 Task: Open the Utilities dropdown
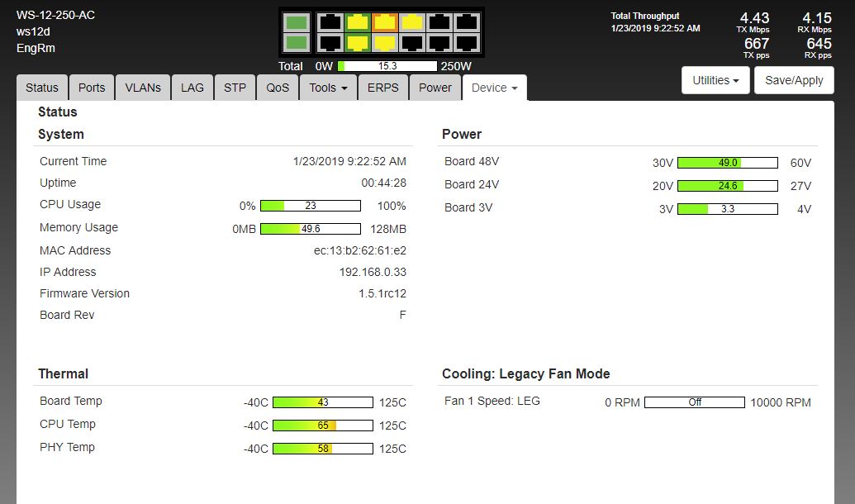(715, 80)
